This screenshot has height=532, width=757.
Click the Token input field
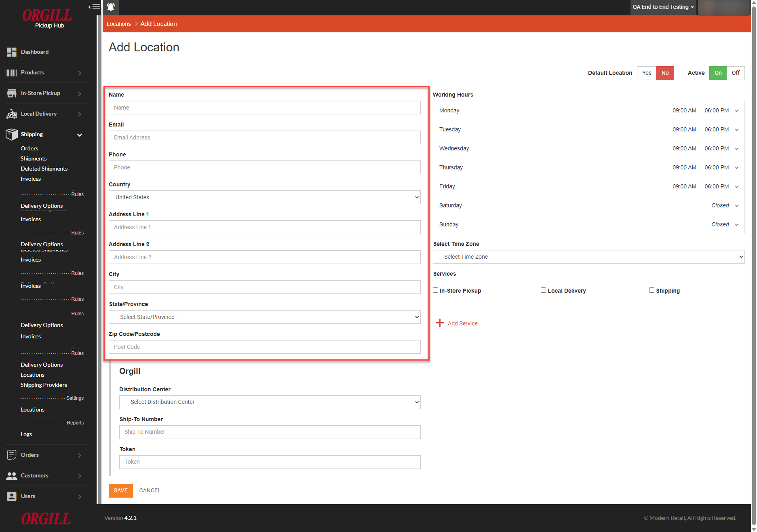270,462
